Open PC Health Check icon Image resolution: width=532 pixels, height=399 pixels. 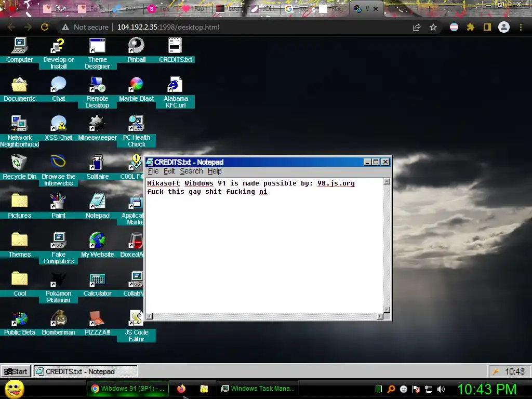[x=137, y=131]
